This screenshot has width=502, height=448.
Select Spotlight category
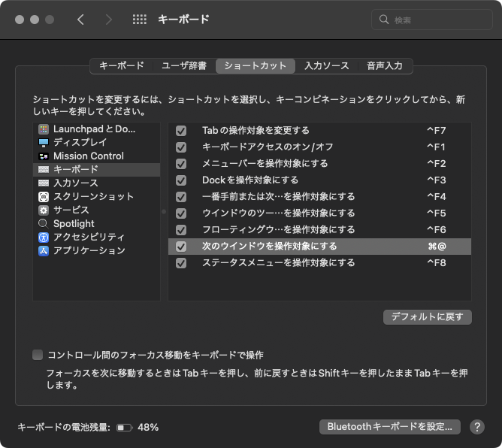pyautogui.click(x=96, y=223)
